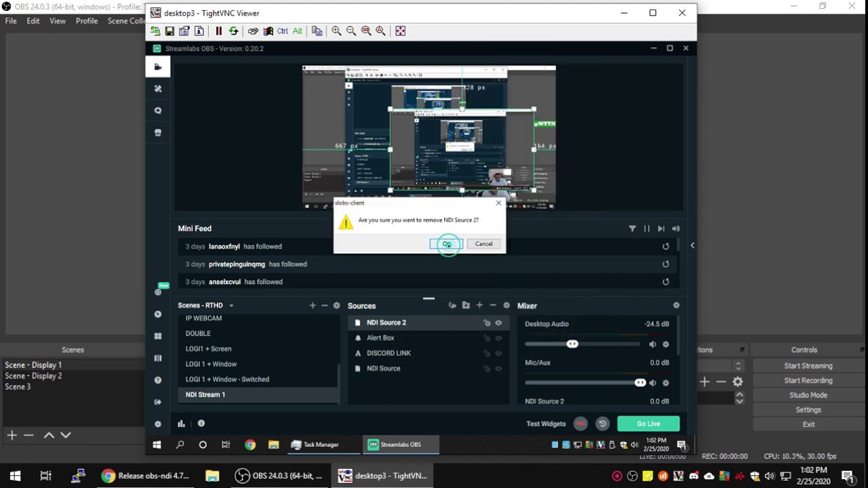Click Go Live in Streamlabs OBS
The height and width of the screenshot is (488, 868).
tap(648, 424)
